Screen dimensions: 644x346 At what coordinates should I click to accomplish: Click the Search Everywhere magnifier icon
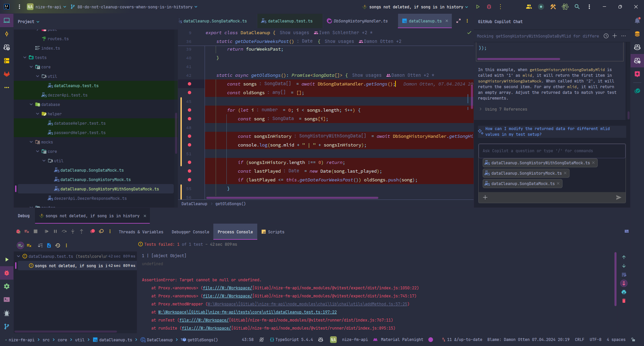point(577,7)
